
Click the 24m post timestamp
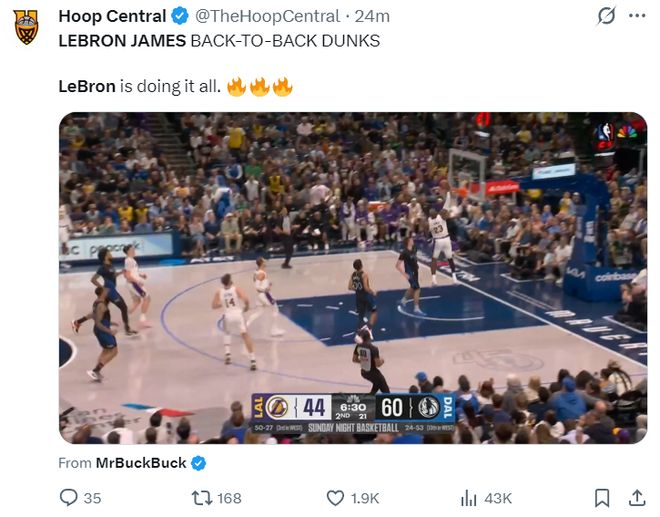[x=373, y=16]
